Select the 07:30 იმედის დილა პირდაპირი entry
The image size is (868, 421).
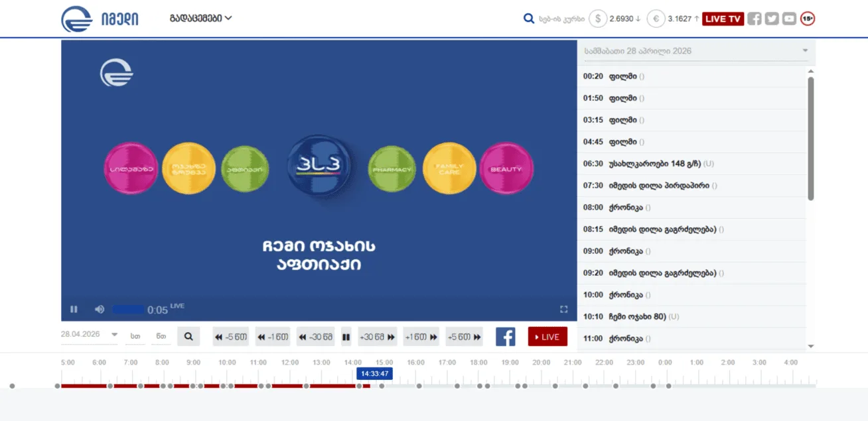pyautogui.click(x=691, y=186)
